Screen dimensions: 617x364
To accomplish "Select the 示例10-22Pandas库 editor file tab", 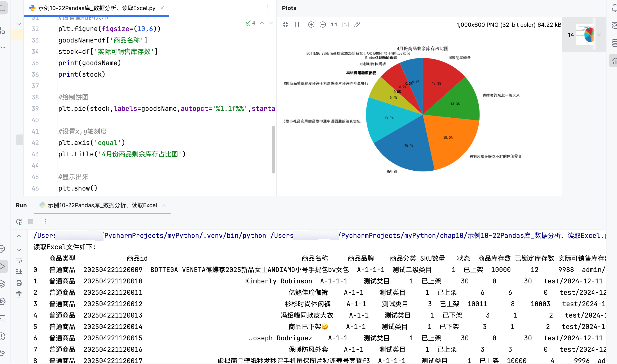I will [96, 8].
